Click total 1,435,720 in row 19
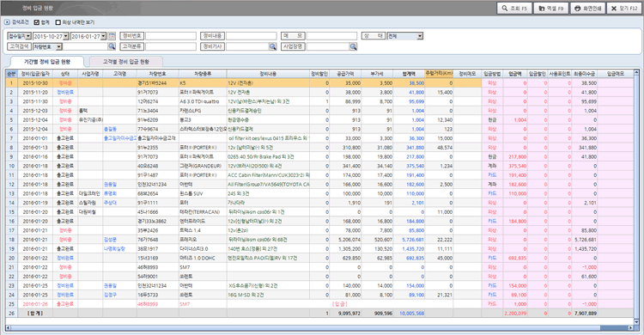 413,249
